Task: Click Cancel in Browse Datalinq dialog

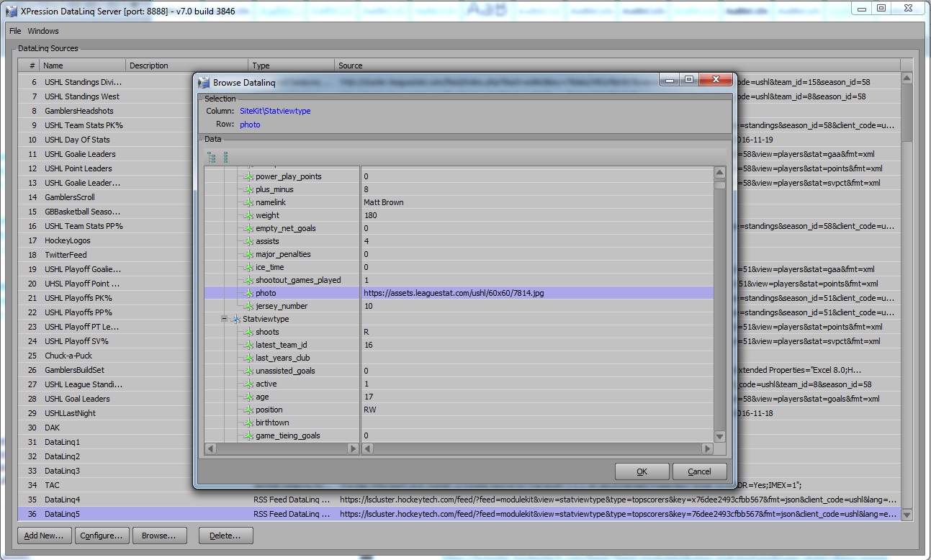Action: (x=699, y=471)
